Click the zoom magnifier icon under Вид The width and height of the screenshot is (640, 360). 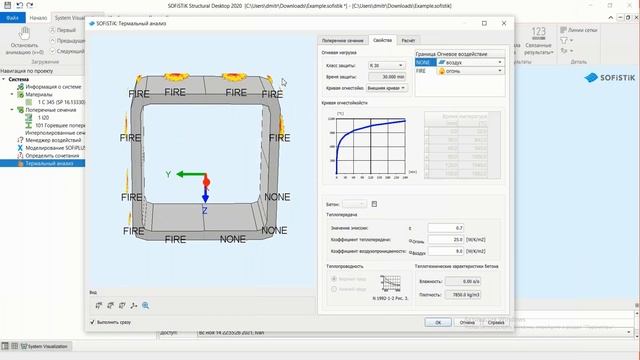(x=145, y=305)
